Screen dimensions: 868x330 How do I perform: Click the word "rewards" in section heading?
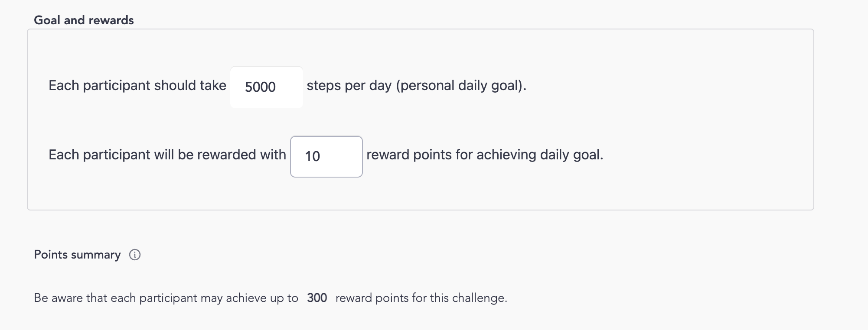111,20
